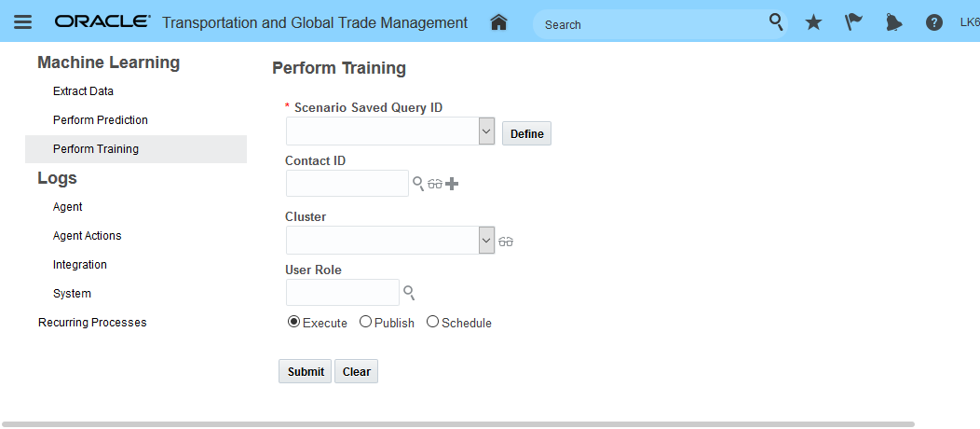This screenshot has height=429, width=980.
Task: Click the search magnifier in top bar
Action: pyautogui.click(x=775, y=22)
